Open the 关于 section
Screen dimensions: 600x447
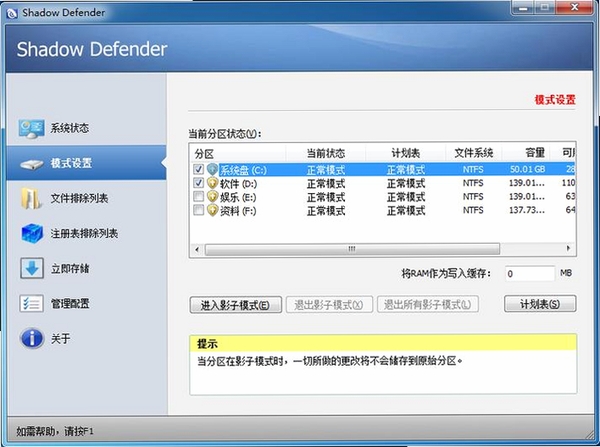[86, 339]
